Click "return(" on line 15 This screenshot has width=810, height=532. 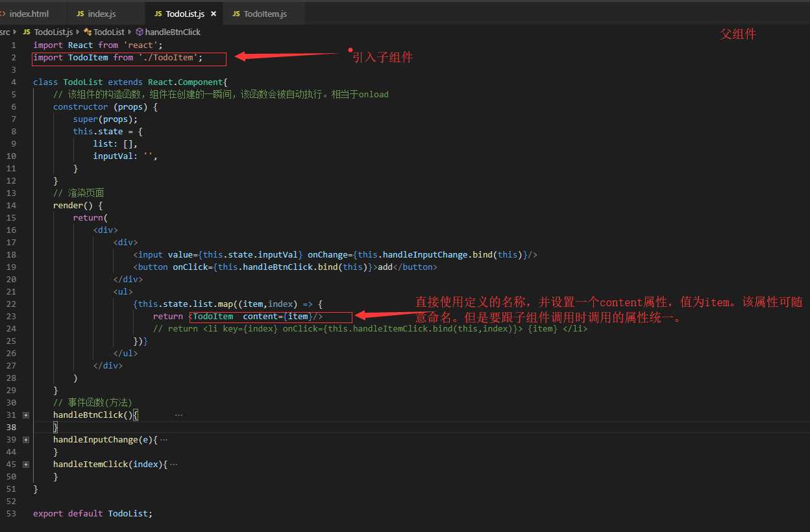click(90, 217)
